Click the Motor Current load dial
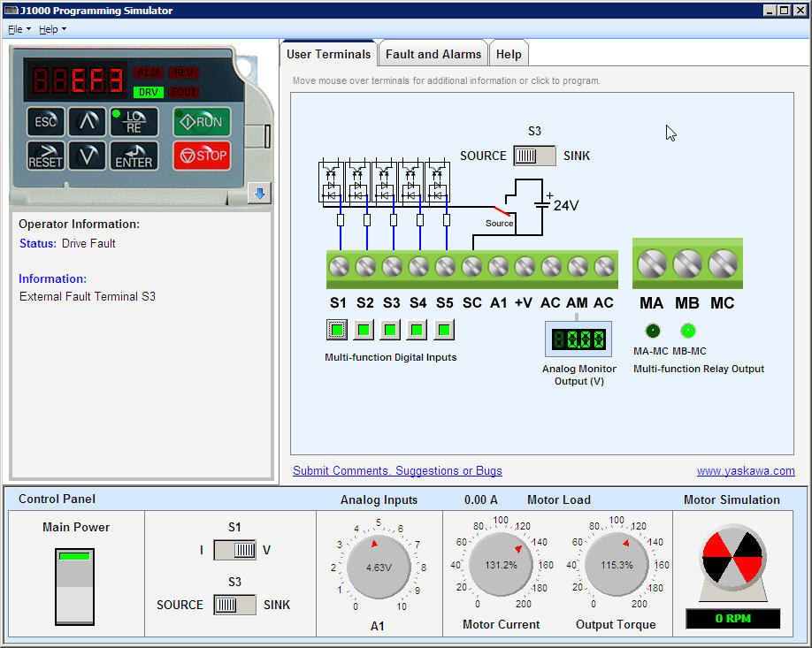This screenshot has width=812, height=648. [x=501, y=564]
